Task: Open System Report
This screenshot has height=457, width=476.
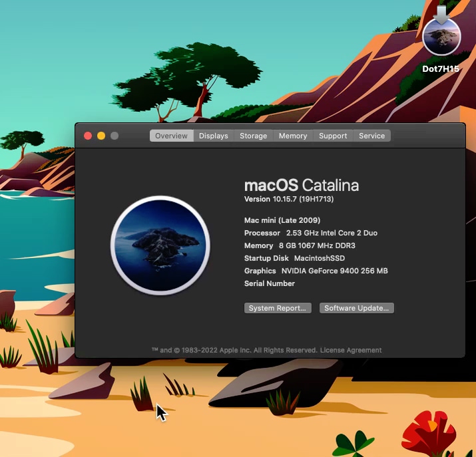Action: pos(278,308)
